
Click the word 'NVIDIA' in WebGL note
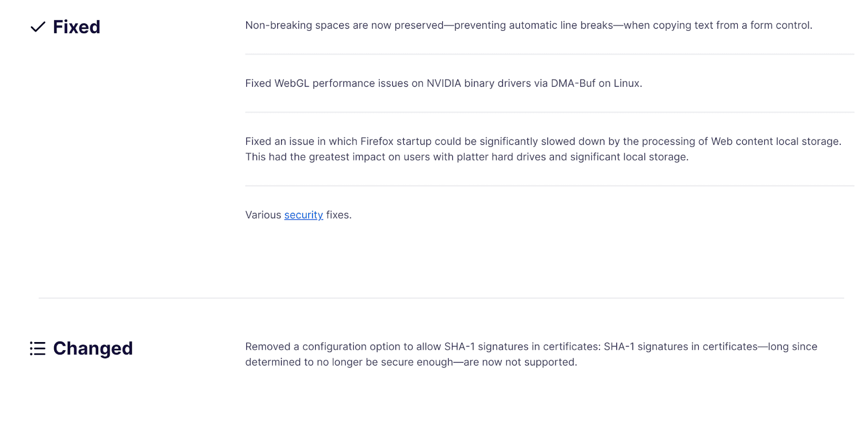coord(443,83)
